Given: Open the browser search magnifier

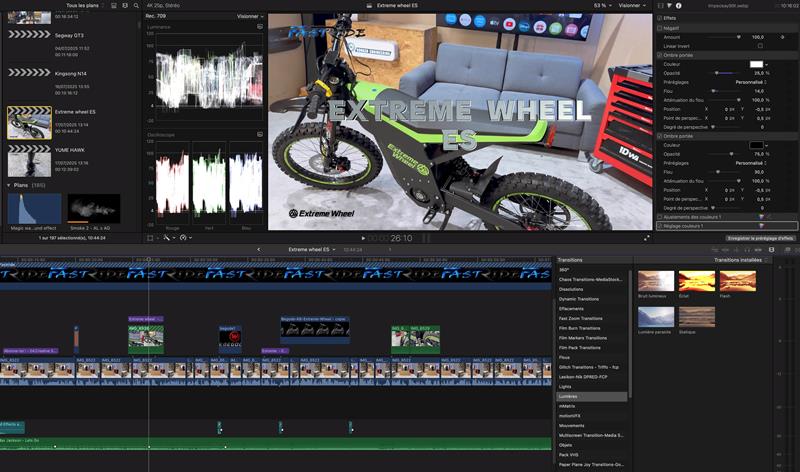Looking at the screenshot, I should tap(136, 6).
